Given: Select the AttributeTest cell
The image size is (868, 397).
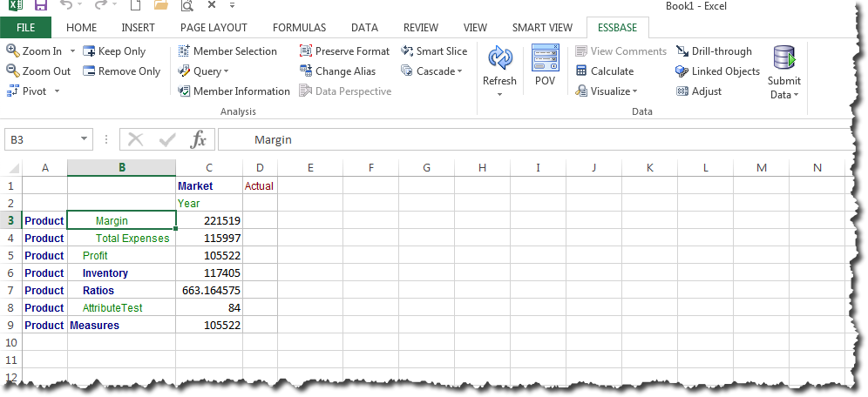Looking at the screenshot, I should tap(122, 308).
